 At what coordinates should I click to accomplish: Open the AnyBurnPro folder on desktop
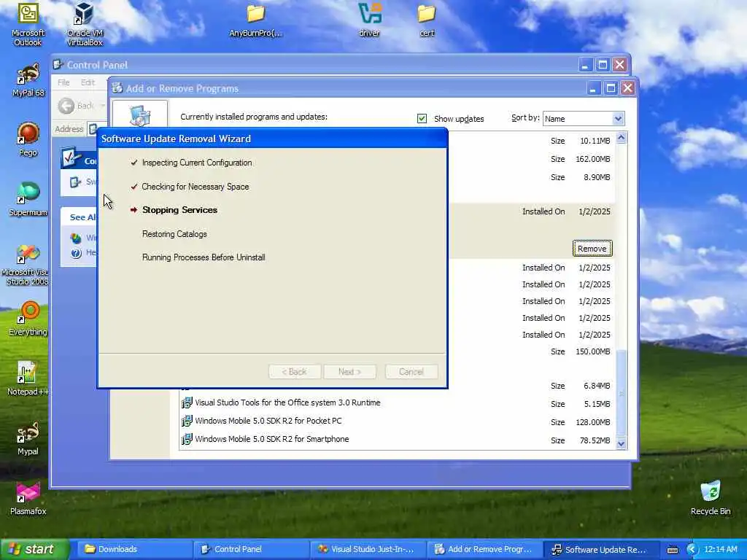click(255, 20)
